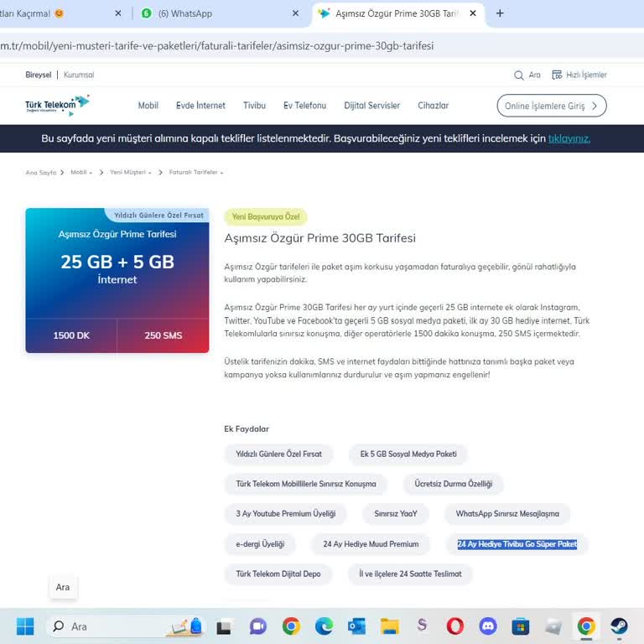
Task: Click WhatsApp Sınırsız Mesajlaşma chip
Action: (x=507, y=514)
